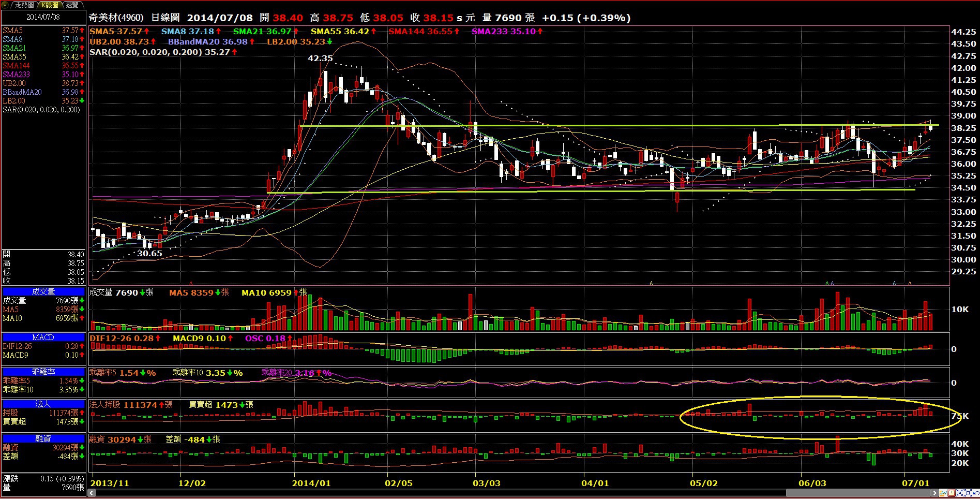Select the K線圖 tab

[50, 5]
